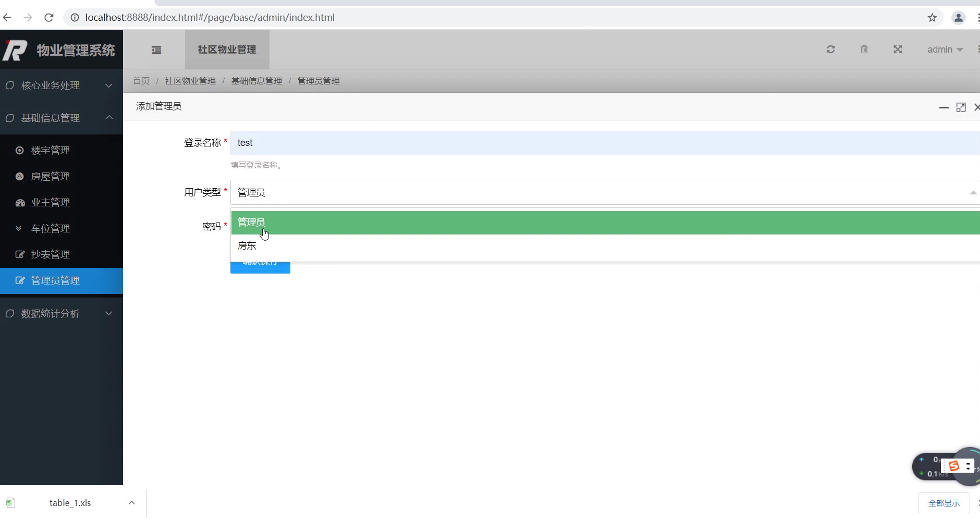
Task: Expand the 核心业务处理 menu
Action: click(62, 85)
